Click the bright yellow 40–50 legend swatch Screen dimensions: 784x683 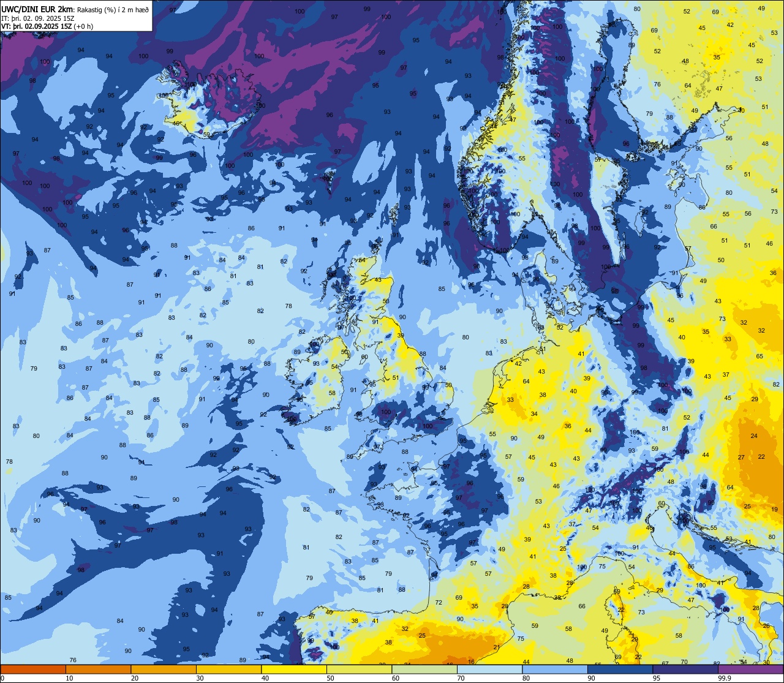[x=294, y=669]
